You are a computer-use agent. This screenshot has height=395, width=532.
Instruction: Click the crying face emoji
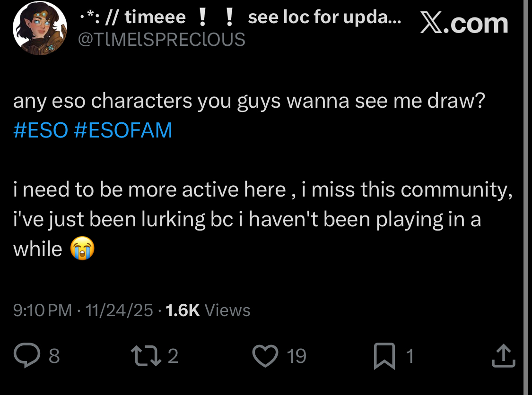pyautogui.click(x=82, y=249)
